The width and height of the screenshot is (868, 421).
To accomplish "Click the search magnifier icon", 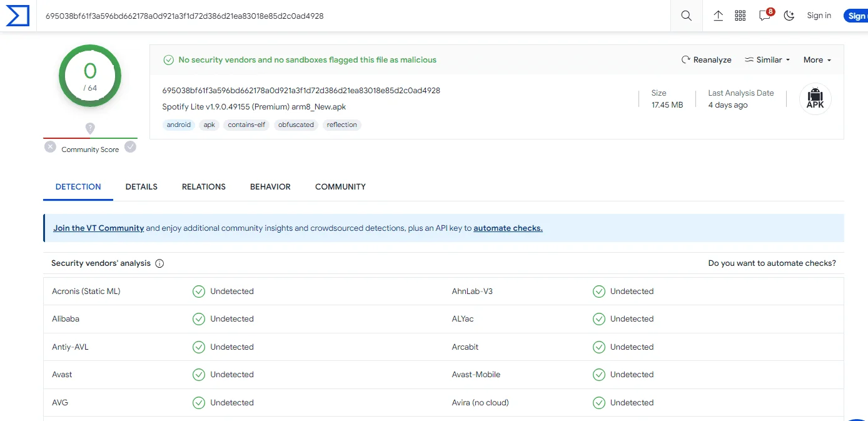I will tap(687, 16).
